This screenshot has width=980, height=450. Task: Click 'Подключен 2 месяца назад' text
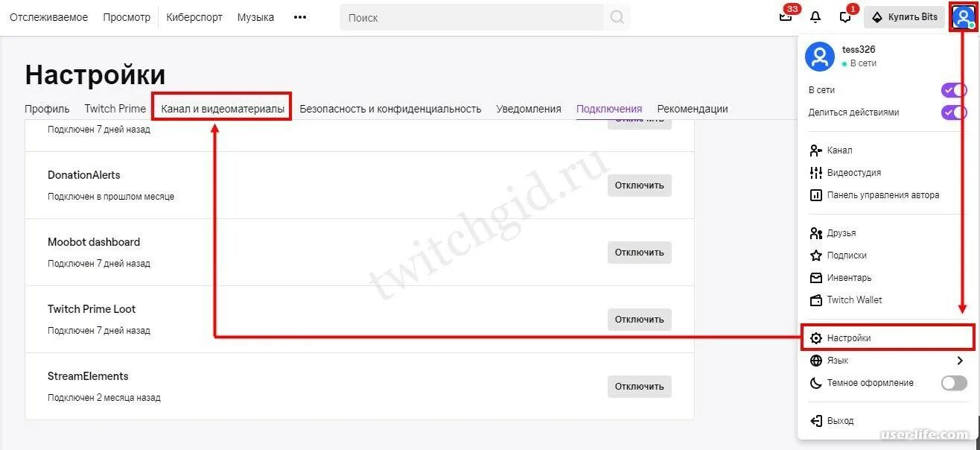[104, 398]
